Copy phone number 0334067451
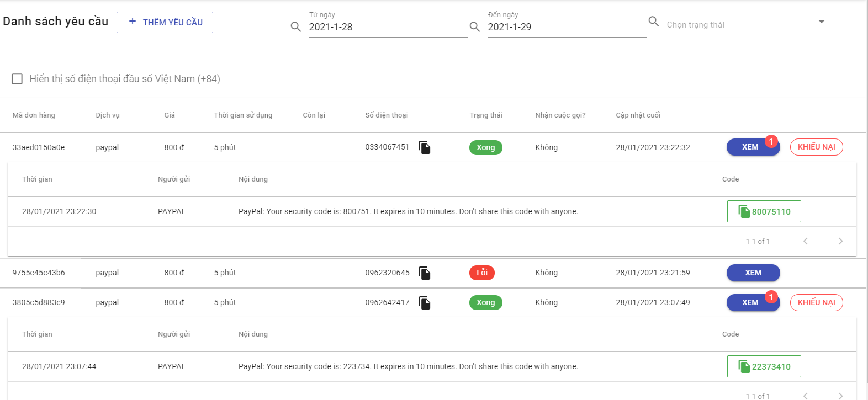The image size is (868, 400). (425, 147)
